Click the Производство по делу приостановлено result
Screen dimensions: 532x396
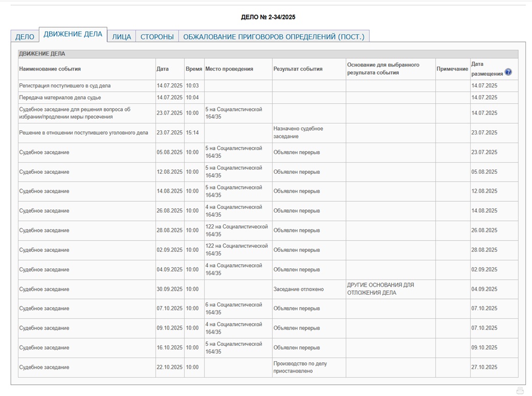[x=300, y=367]
